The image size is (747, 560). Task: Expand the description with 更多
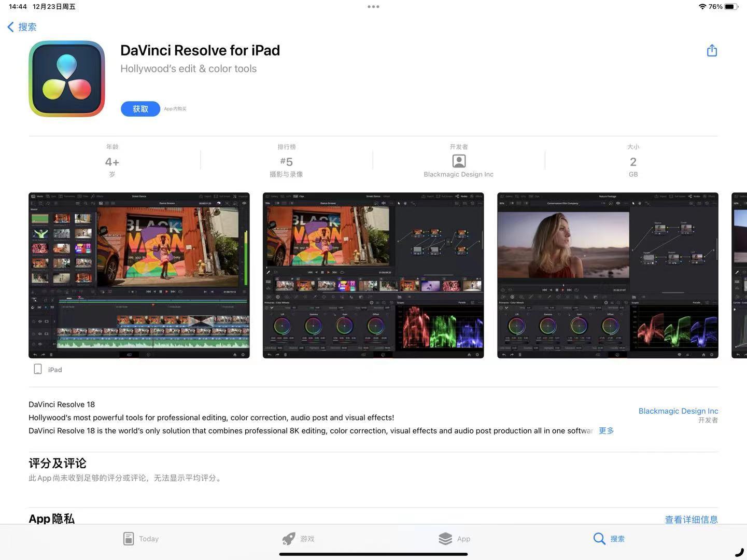605,430
